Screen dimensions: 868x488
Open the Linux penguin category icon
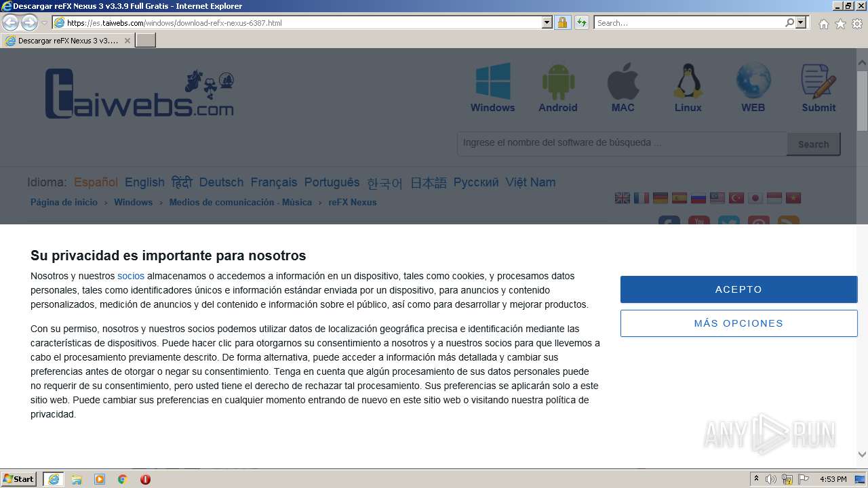click(688, 81)
